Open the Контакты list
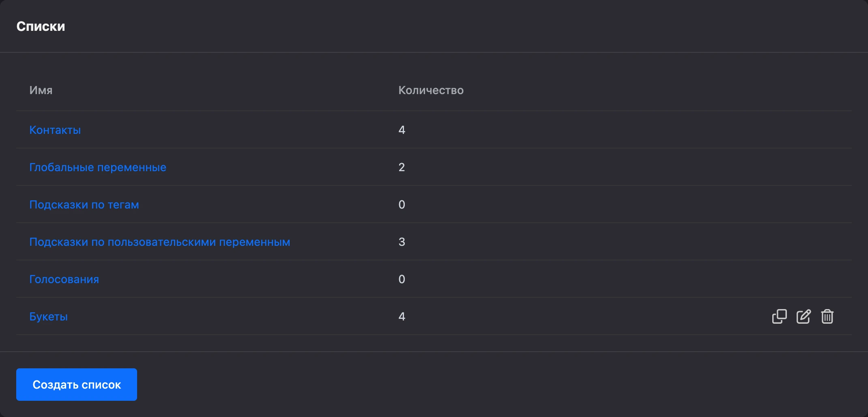This screenshot has height=417, width=868. pos(55,130)
